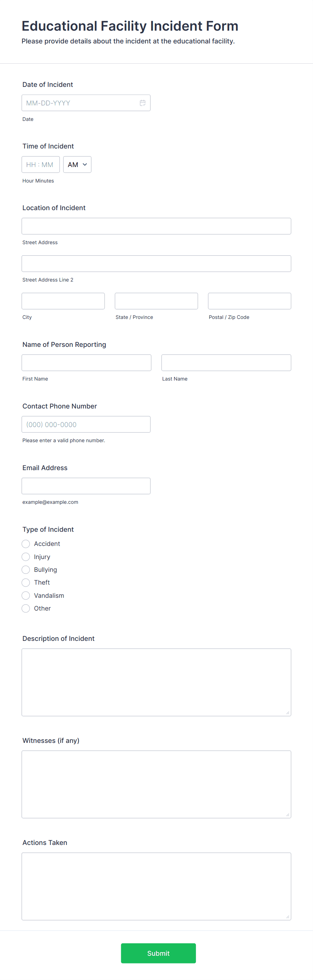Grab the Actions Taken textarea resize handle
Screen dimensions: 313x980
tap(287, 916)
